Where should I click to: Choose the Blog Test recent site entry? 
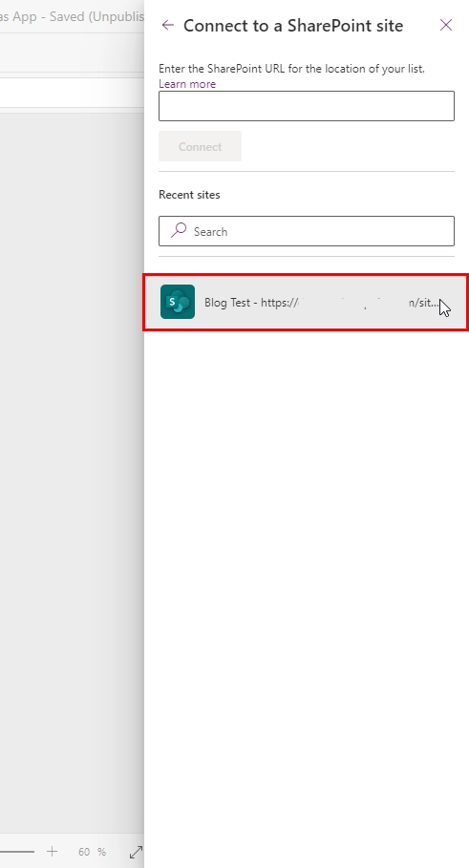click(306, 303)
